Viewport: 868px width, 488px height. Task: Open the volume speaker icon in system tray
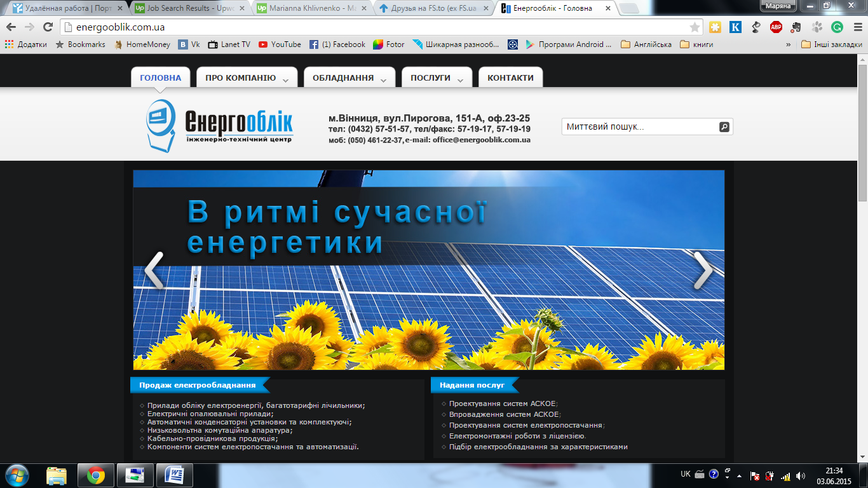click(x=799, y=476)
